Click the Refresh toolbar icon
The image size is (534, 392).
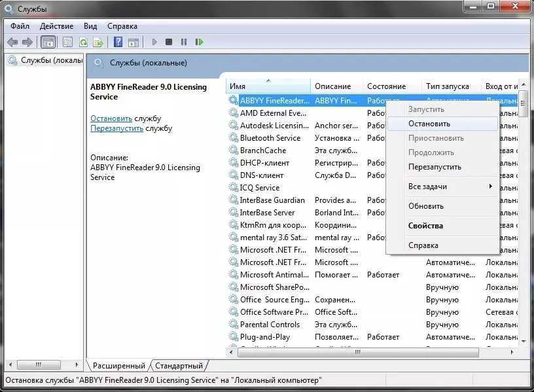[x=83, y=42]
